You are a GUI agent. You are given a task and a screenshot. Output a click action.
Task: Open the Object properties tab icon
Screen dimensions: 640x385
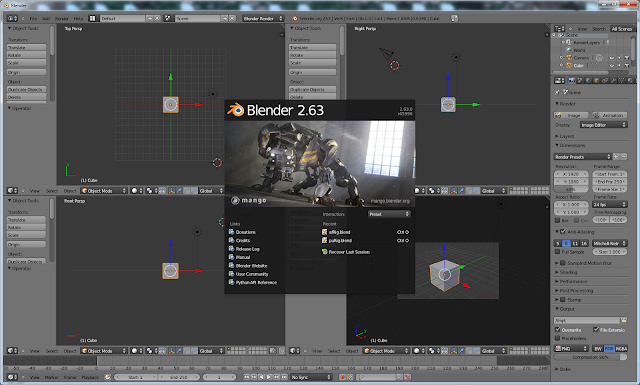[597, 80]
